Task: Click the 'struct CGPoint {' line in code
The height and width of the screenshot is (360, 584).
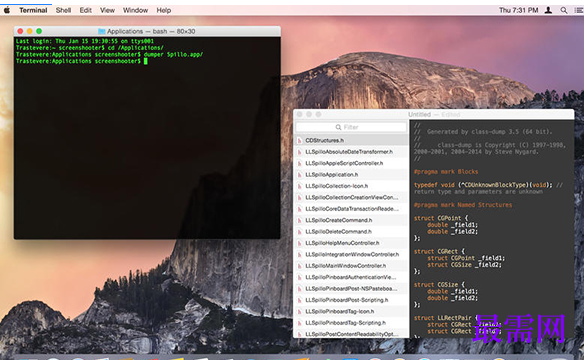Action: [441, 218]
